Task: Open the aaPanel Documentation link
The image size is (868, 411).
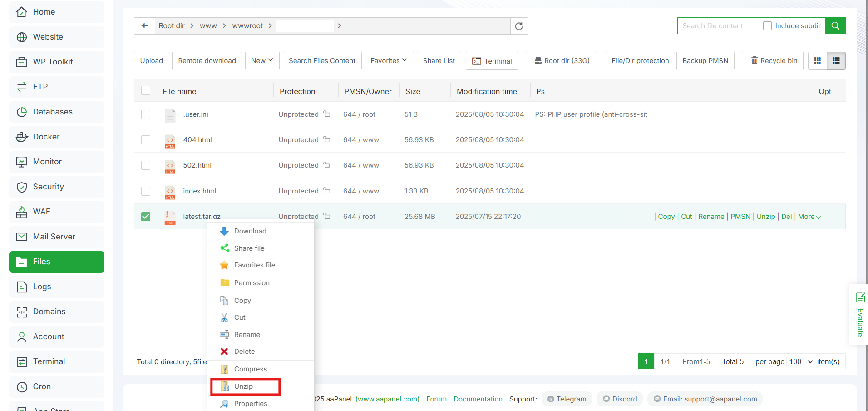Action: tap(478, 399)
